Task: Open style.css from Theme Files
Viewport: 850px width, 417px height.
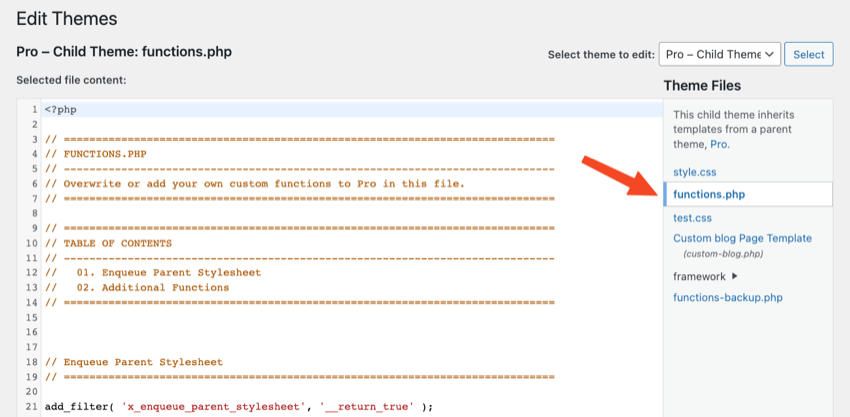Action: (694, 172)
